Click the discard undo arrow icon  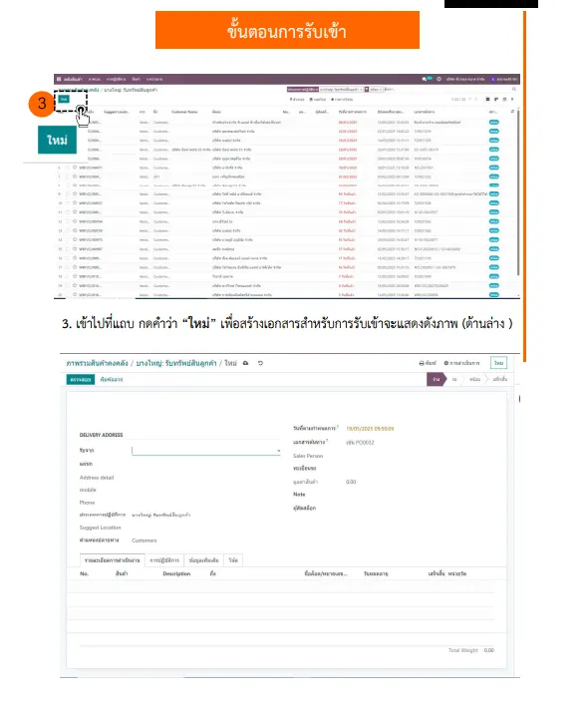(x=260, y=363)
